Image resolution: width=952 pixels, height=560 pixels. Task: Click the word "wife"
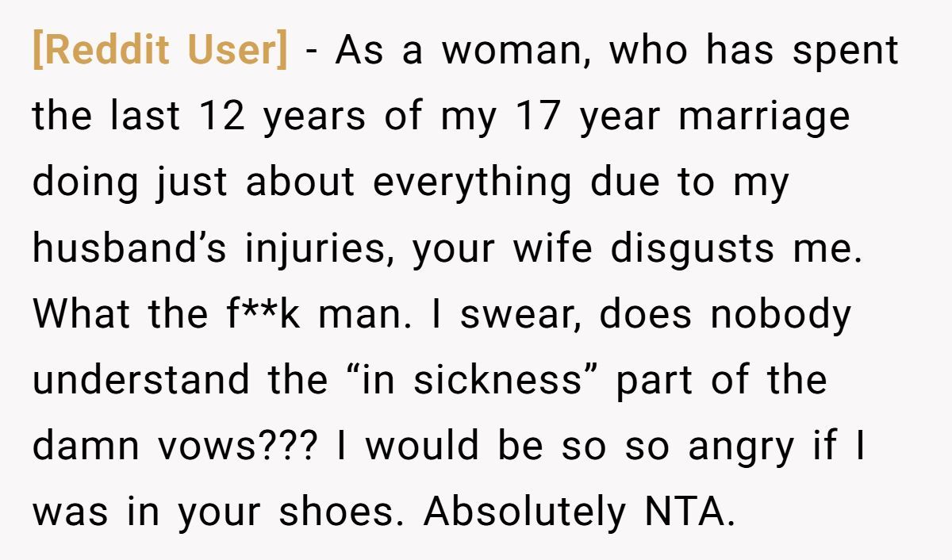point(553,249)
